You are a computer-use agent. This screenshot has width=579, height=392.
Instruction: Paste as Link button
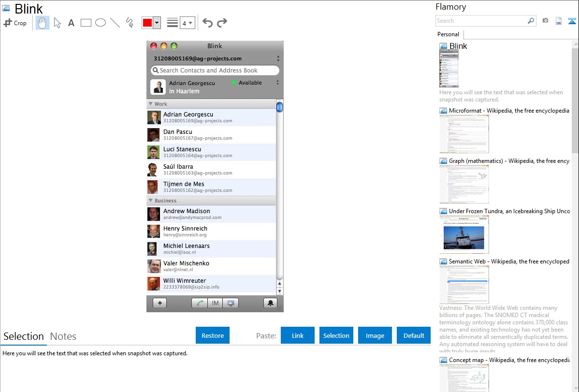pyautogui.click(x=298, y=335)
